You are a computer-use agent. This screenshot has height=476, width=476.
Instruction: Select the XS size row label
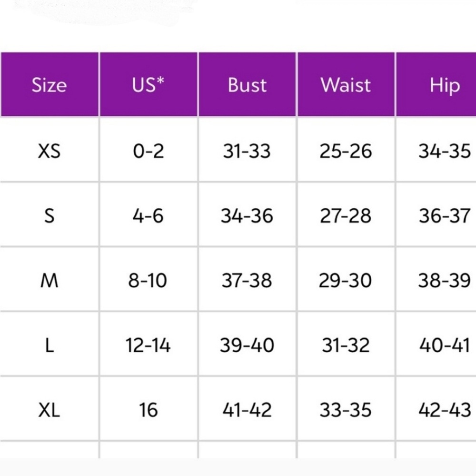[49, 151]
